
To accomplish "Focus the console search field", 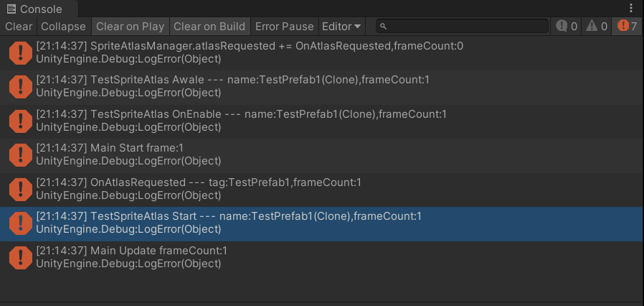I will (x=466, y=26).
